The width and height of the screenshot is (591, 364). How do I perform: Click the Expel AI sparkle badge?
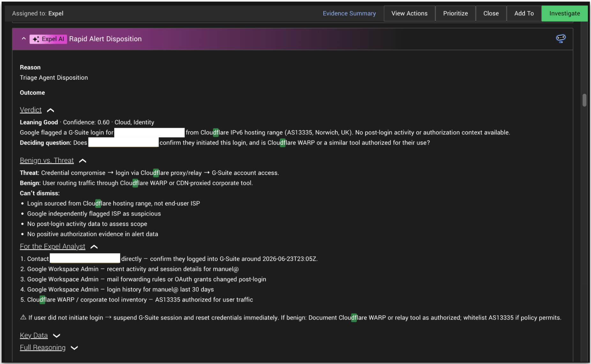tap(48, 39)
